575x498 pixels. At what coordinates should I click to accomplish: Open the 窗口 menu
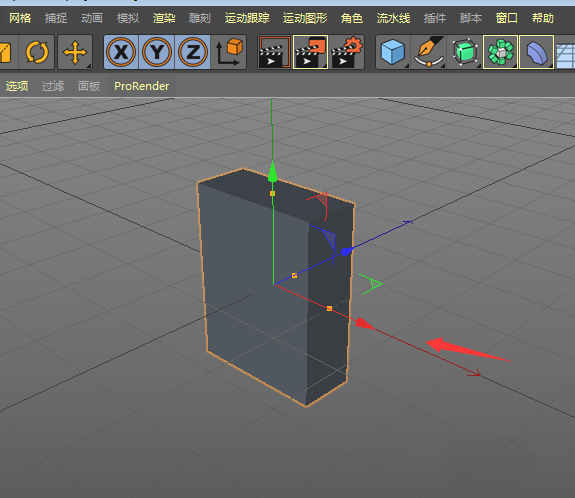pyautogui.click(x=506, y=18)
